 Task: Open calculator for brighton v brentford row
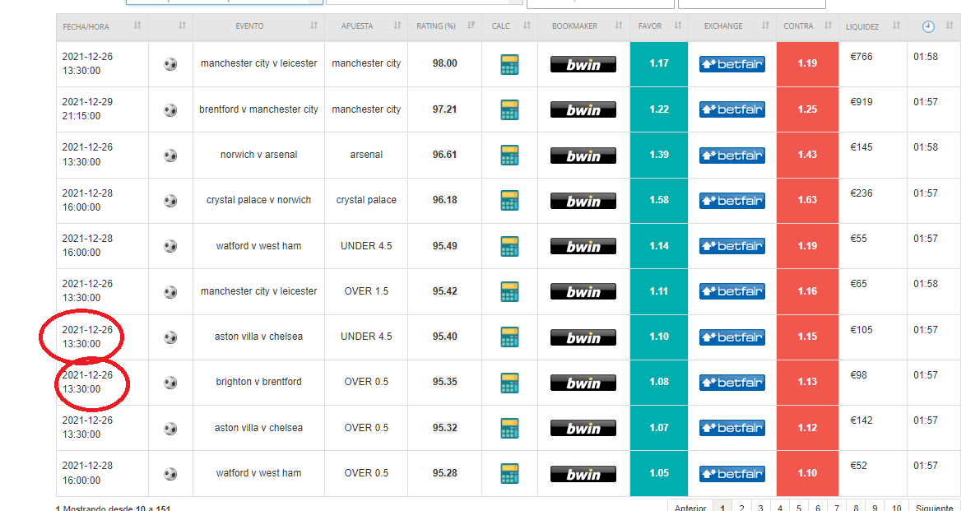pos(509,383)
